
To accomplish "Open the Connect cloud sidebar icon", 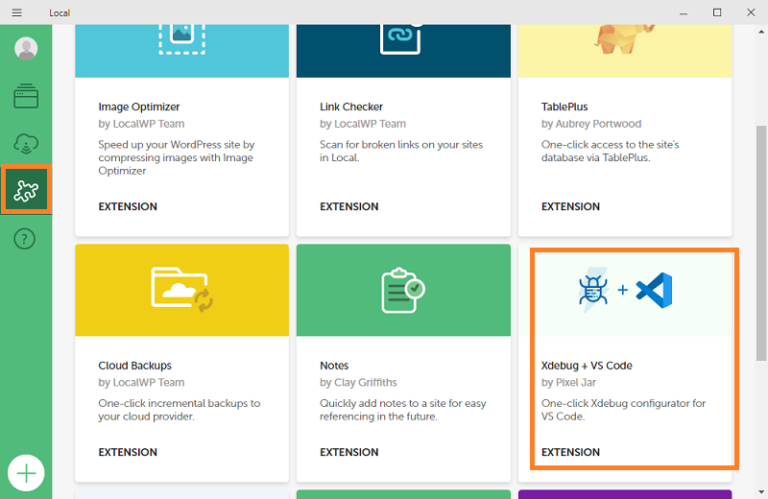I will (x=26, y=144).
